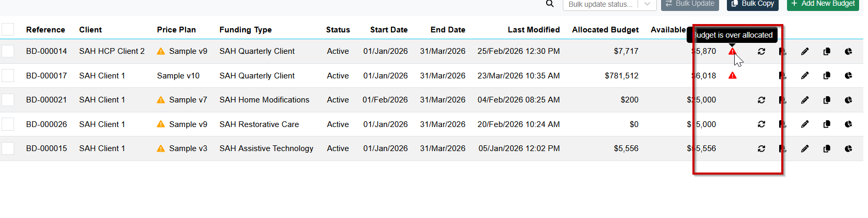Check the box for BD-000021
Screen dimensions: 868x218
pyautogui.click(x=8, y=100)
